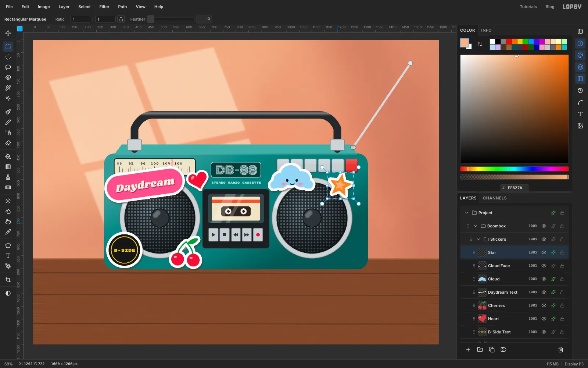Select the B-Side Text layer
This screenshot has width=588, height=368.
tap(514, 332)
